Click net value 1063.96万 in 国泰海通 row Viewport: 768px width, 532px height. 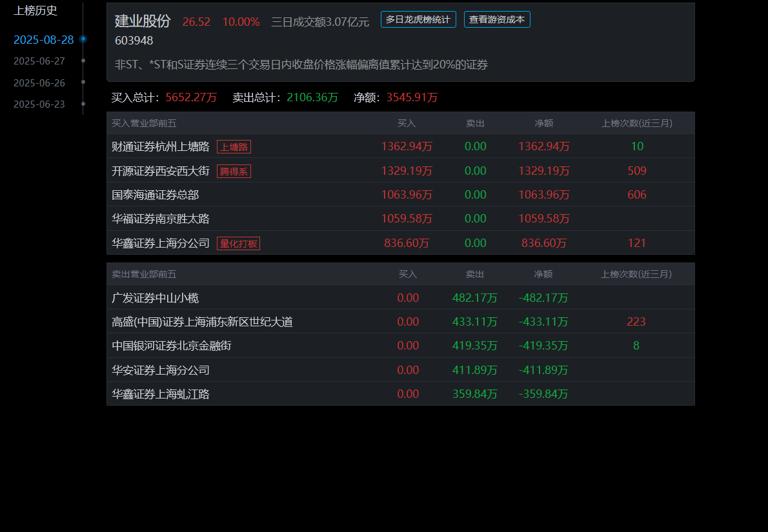pos(543,195)
